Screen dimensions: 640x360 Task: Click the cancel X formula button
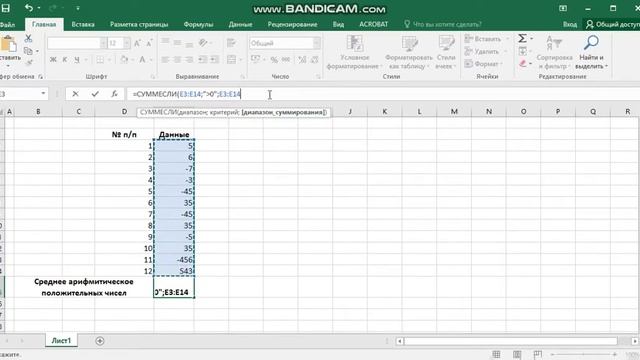(x=75, y=94)
